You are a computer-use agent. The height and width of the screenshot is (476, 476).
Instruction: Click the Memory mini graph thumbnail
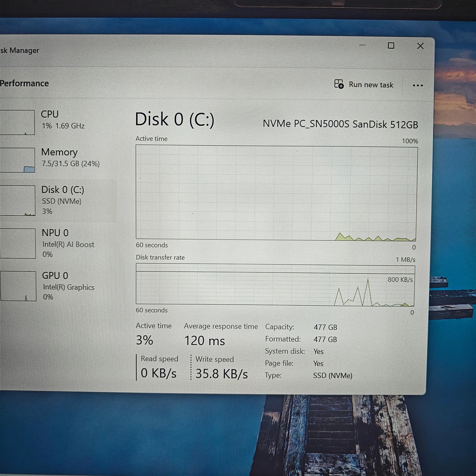pyautogui.click(x=17, y=160)
